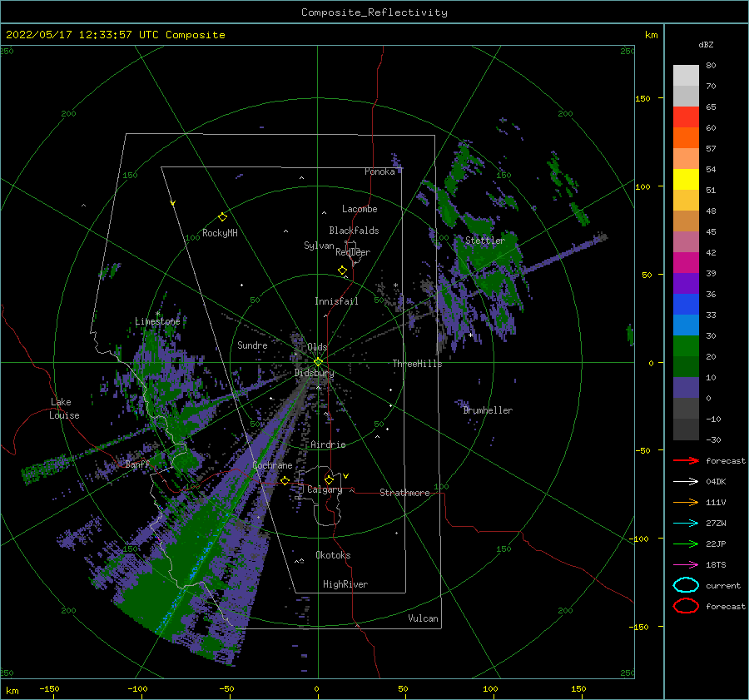
Task: Click the Stettler label on the map
Action: (x=485, y=241)
